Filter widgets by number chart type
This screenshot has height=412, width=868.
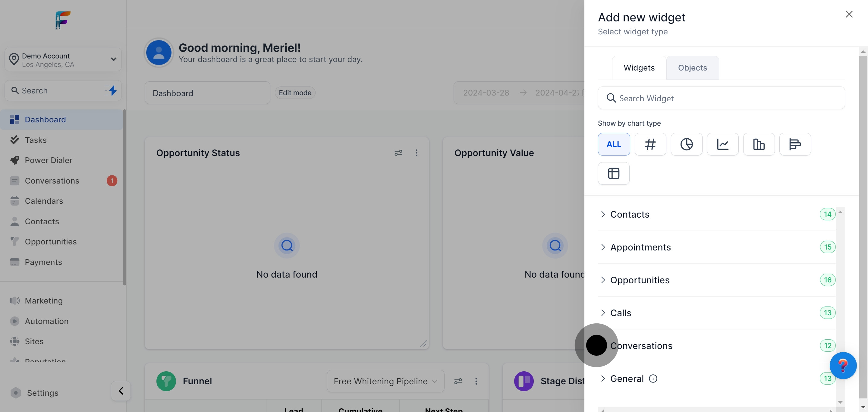650,144
